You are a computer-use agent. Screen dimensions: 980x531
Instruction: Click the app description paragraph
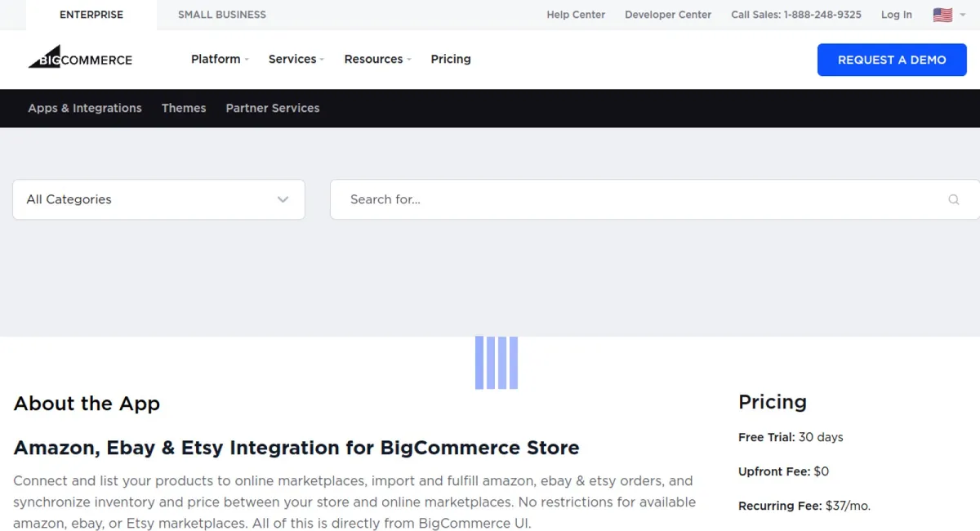354,502
